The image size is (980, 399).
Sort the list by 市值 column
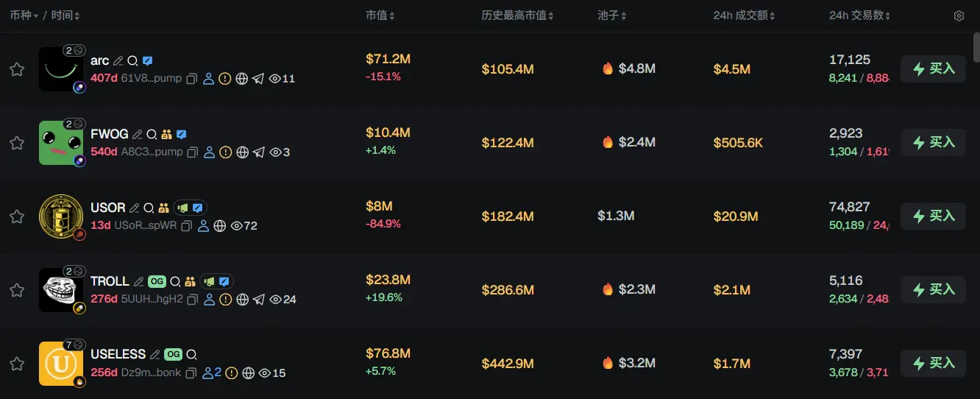pyautogui.click(x=380, y=15)
